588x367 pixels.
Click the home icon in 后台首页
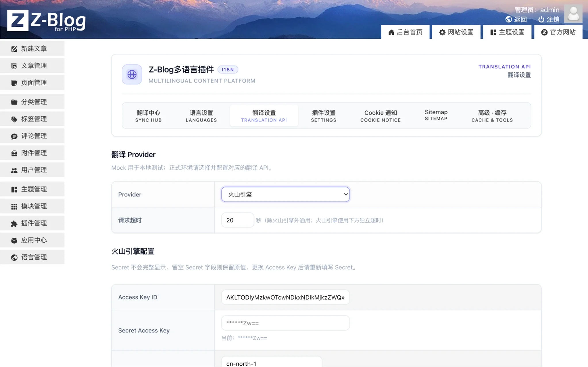(391, 32)
